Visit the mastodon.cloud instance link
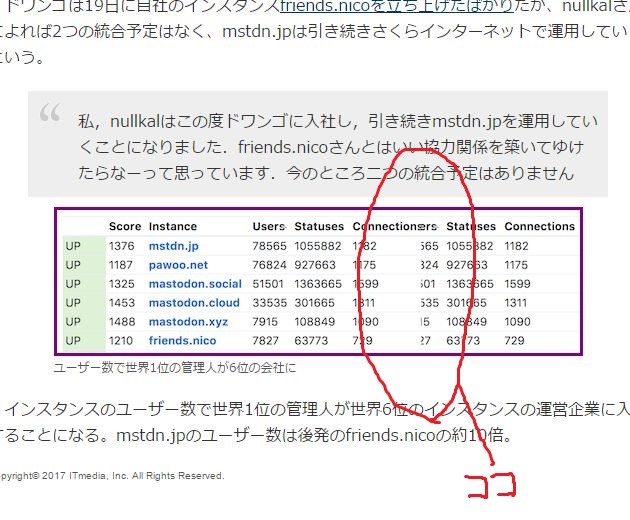This screenshot has height=520, width=630. pos(194,303)
